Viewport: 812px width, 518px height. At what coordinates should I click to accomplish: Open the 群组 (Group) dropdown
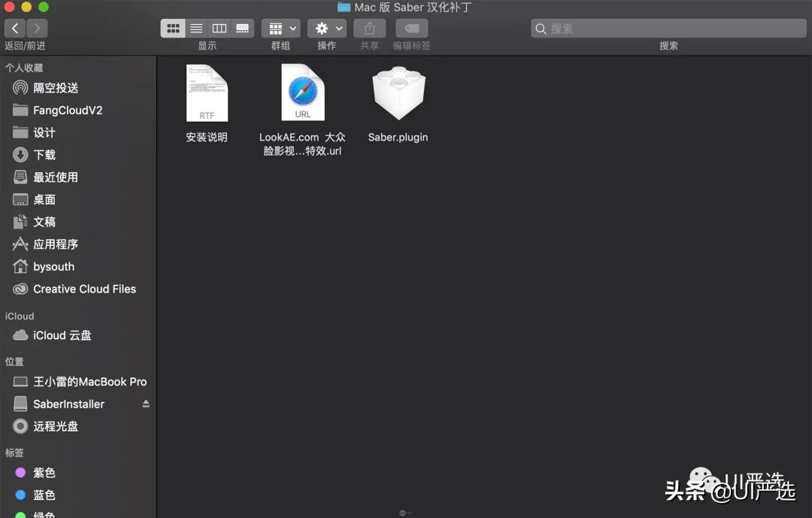(x=280, y=28)
